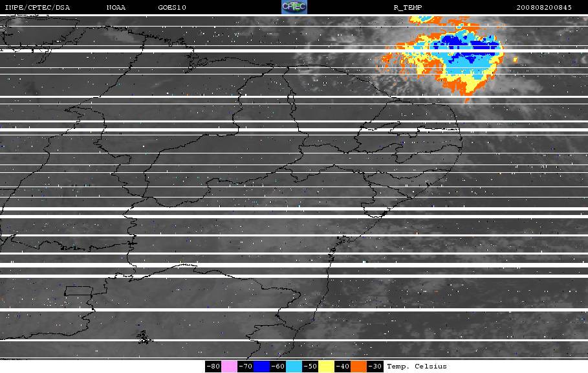The height and width of the screenshot is (373, 588).
Task: Select the orange -40 legend swatch
Action: click(x=358, y=367)
